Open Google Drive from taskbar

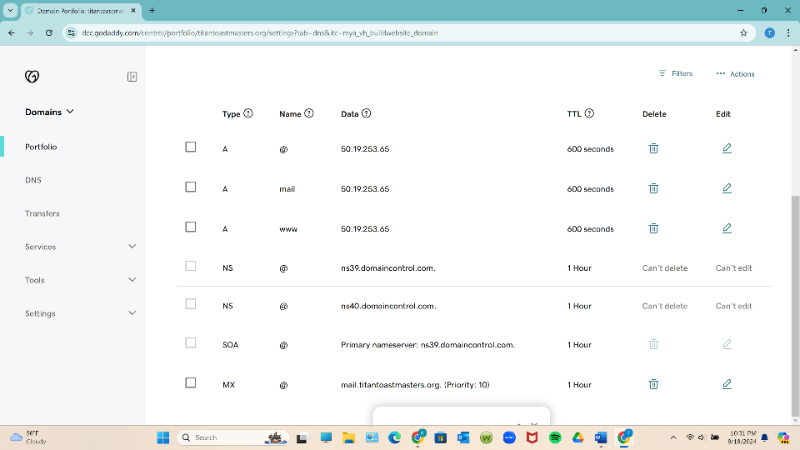pos(578,438)
